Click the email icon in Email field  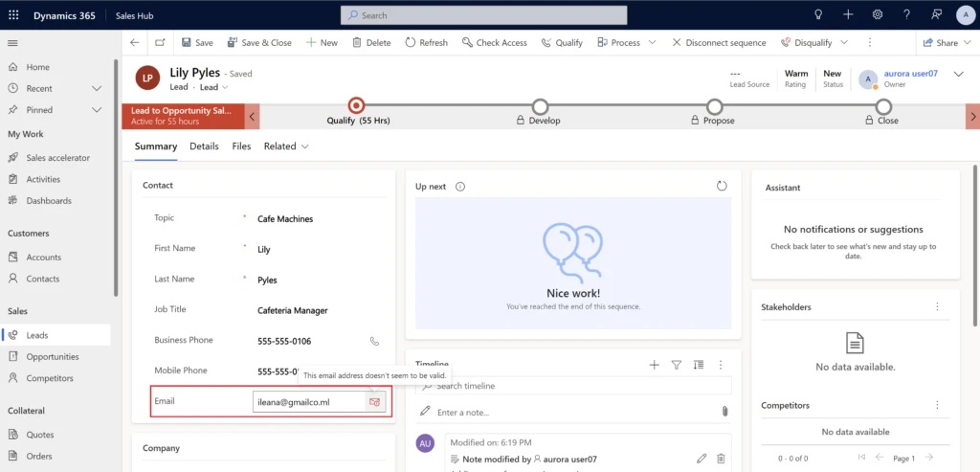pyautogui.click(x=375, y=402)
